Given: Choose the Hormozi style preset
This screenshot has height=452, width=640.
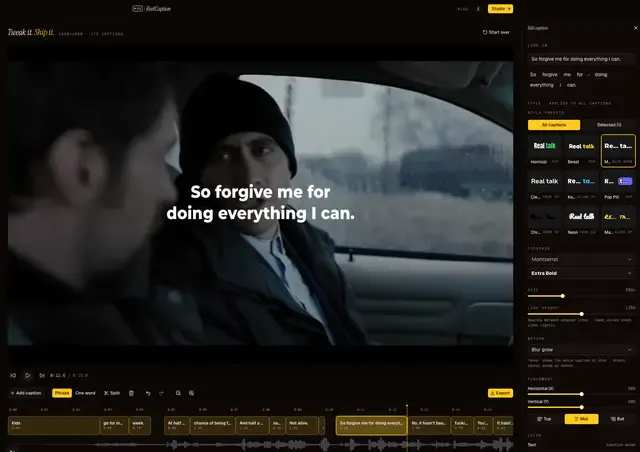Looking at the screenshot, I should tap(544, 150).
